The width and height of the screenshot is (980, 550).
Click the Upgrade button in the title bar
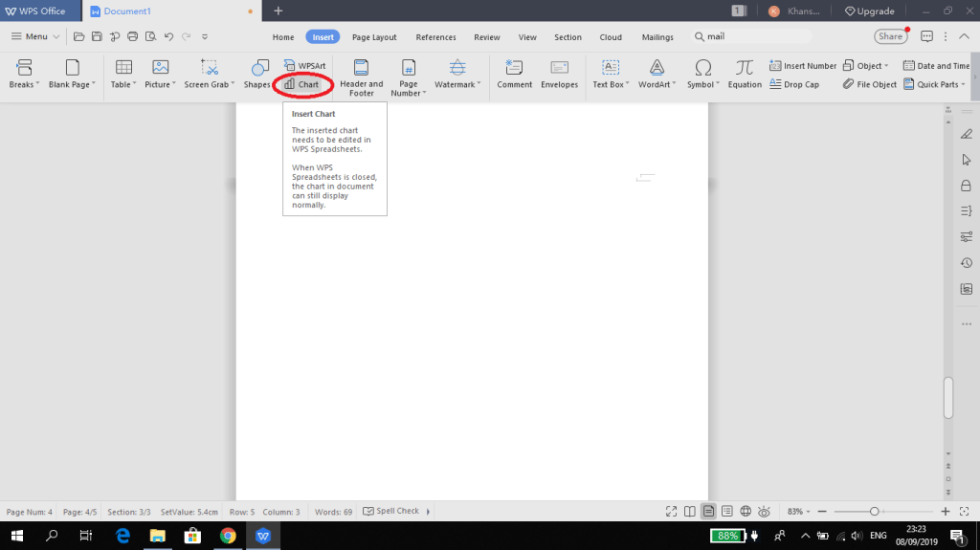869,11
